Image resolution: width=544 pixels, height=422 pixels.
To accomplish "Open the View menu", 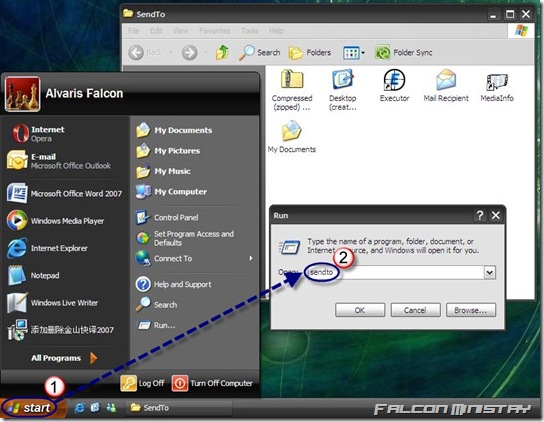I will click(181, 31).
